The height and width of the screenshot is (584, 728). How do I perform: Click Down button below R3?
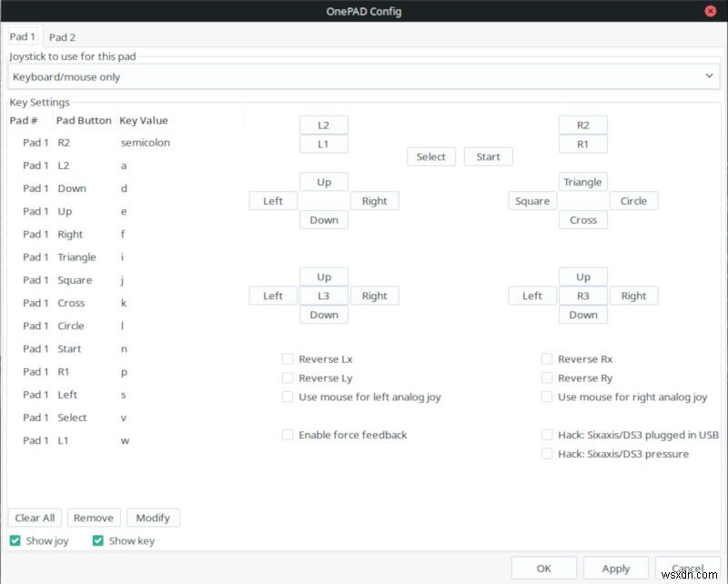582,315
